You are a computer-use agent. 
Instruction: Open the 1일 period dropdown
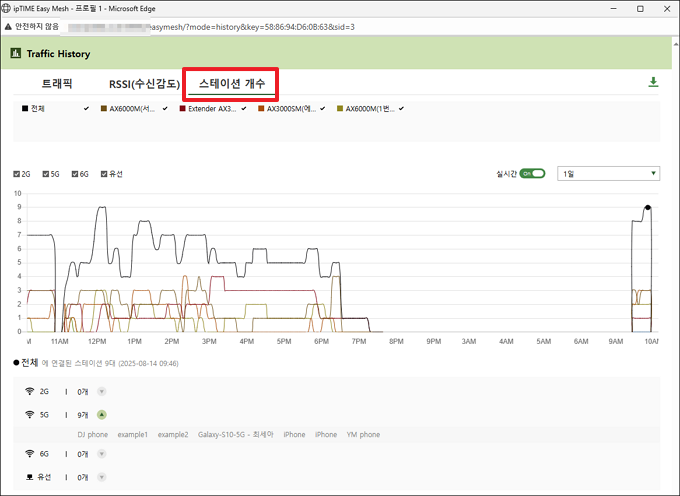(608, 173)
